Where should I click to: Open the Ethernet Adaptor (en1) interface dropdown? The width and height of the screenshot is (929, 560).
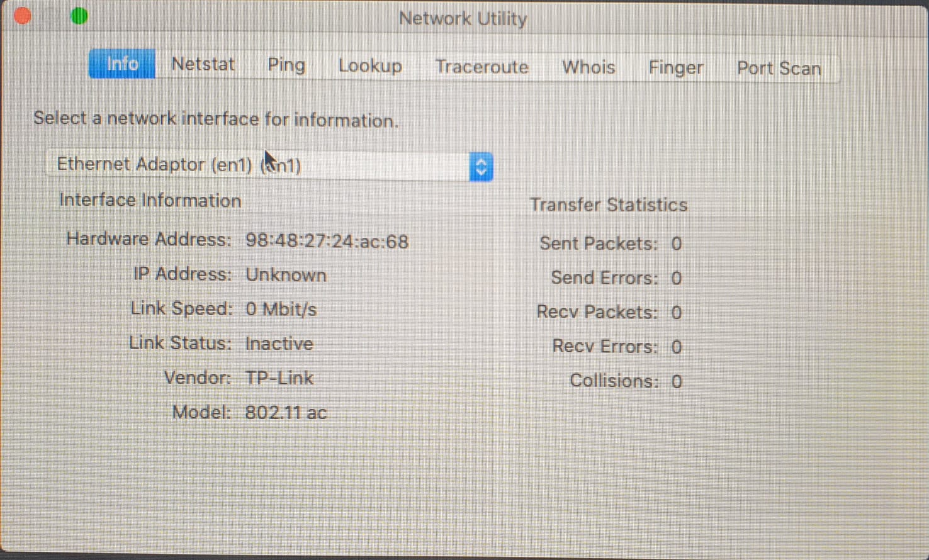[258, 165]
